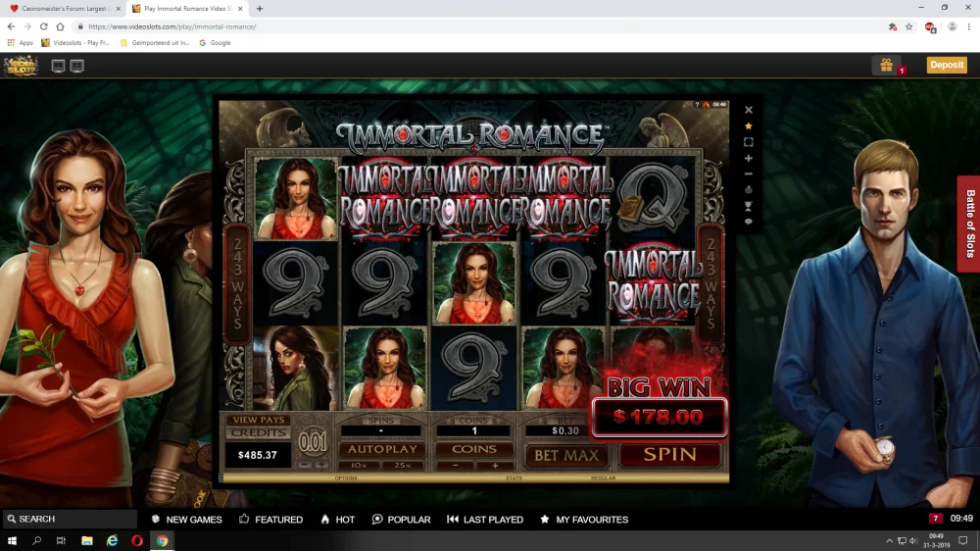Click the Deposit button

click(947, 65)
